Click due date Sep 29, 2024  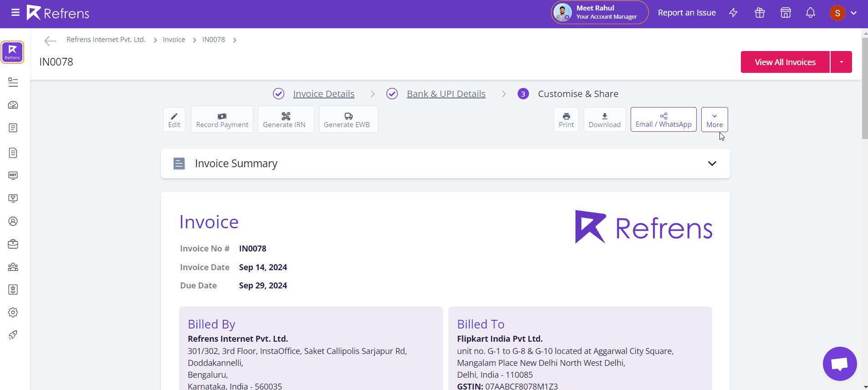pyautogui.click(x=263, y=286)
